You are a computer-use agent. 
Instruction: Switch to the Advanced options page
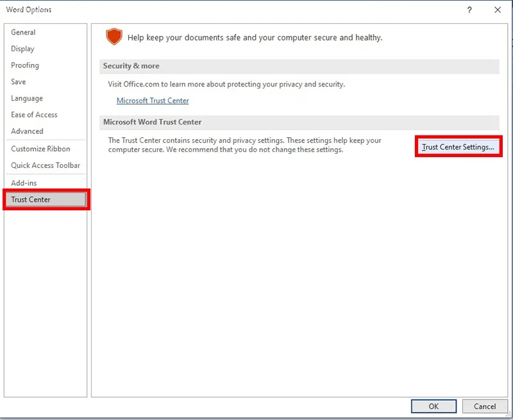pyautogui.click(x=28, y=131)
